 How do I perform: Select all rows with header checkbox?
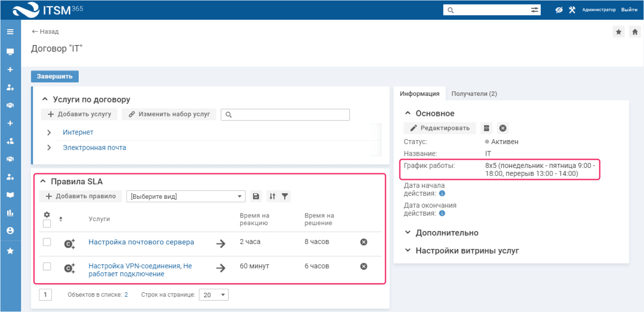pos(47,223)
